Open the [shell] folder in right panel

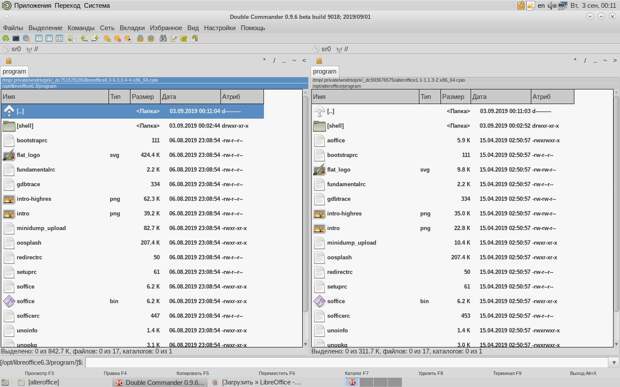[x=335, y=126]
